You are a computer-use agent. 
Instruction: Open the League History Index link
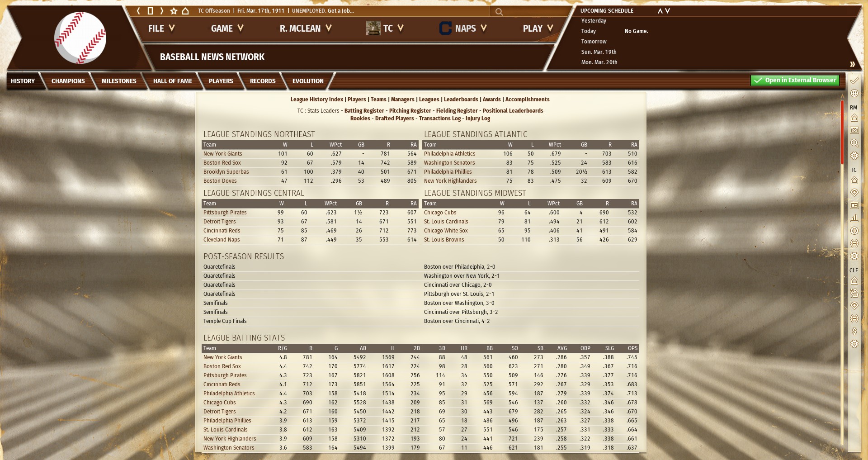pyautogui.click(x=317, y=100)
